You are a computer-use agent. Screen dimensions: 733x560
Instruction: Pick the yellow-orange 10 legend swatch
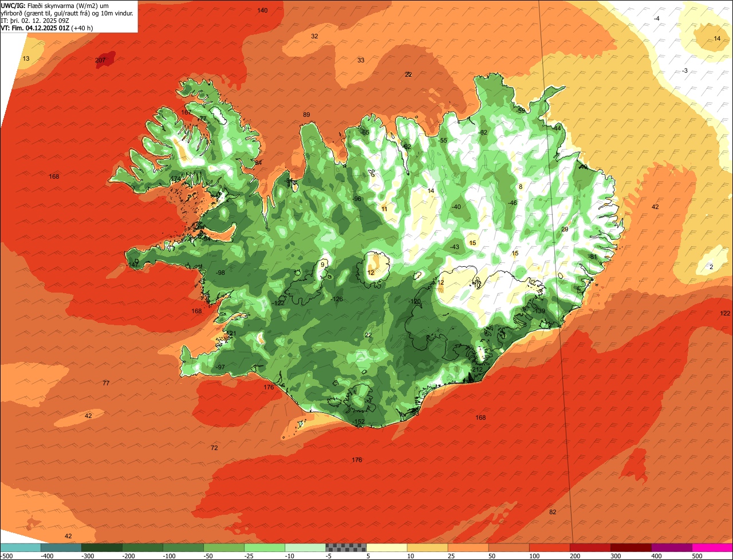[x=427, y=547]
